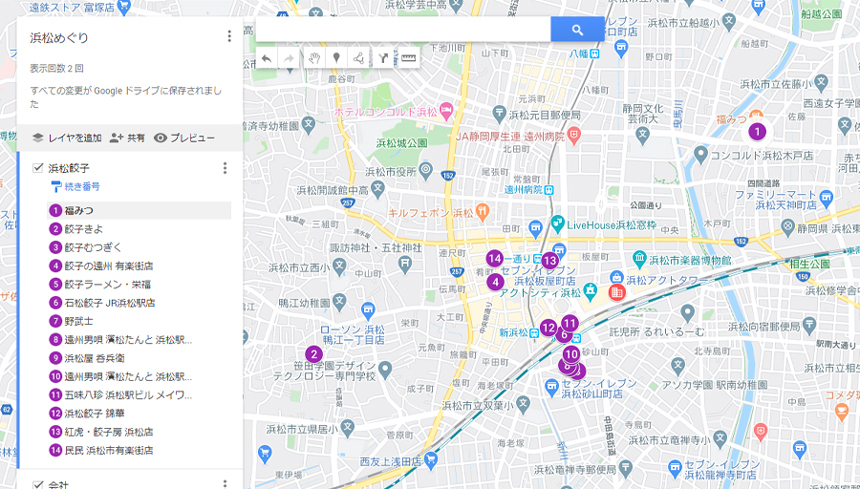Screen dimensions: 860x489
Task: Select 野武士 in the layer list
Action: [139, 321]
